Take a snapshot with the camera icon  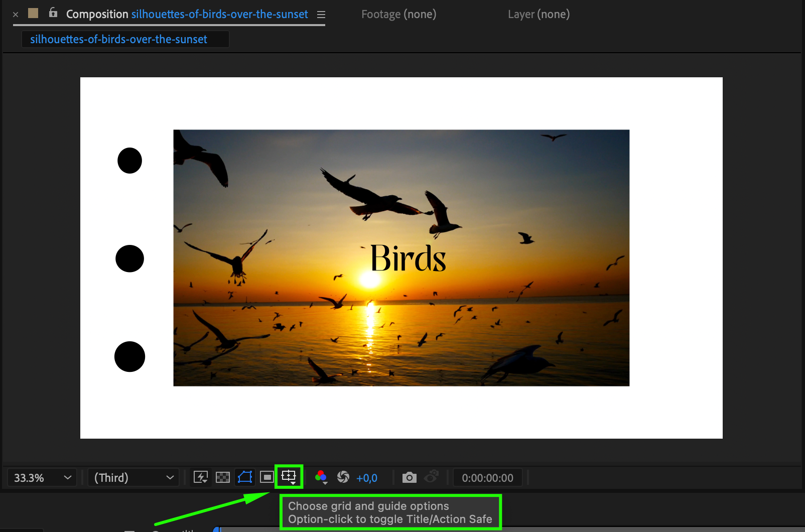pyautogui.click(x=409, y=477)
